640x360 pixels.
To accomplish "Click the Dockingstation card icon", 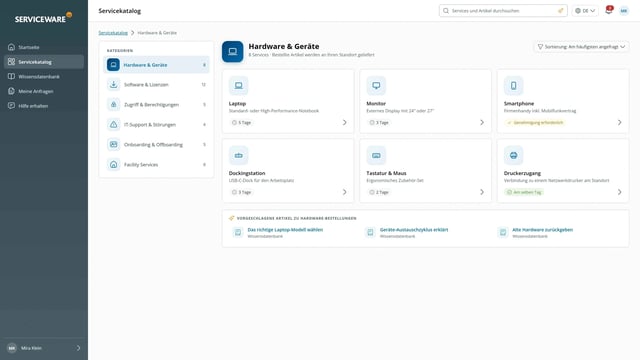I will [238, 156].
